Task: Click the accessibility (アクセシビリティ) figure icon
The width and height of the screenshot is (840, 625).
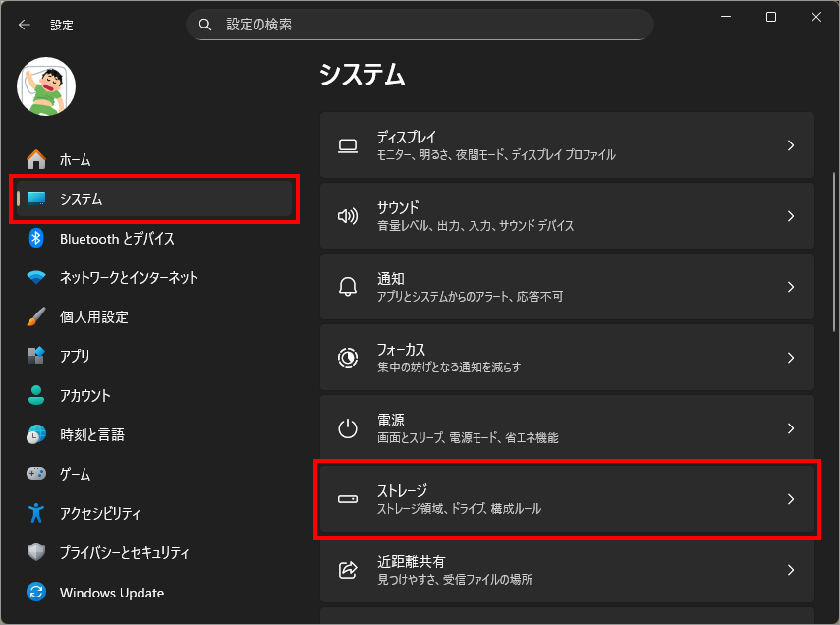Action: coord(36,513)
